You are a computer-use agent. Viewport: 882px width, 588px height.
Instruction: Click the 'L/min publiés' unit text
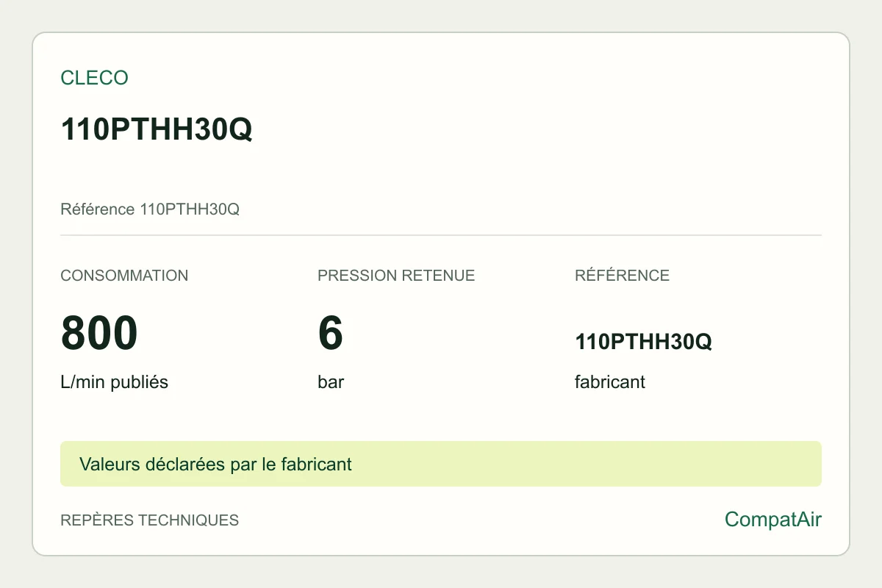coord(115,382)
